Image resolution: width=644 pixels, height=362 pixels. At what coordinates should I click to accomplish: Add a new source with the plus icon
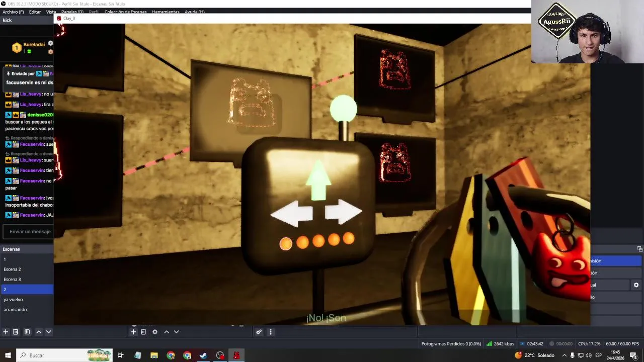pyautogui.click(x=133, y=332)
